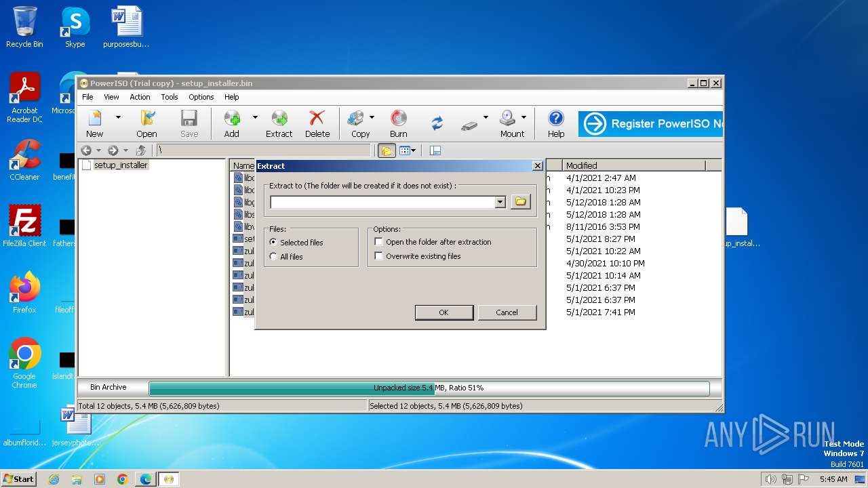Click the Delete toolbar icon
This screenshot has width=868, height=488.
click(317, 119)
